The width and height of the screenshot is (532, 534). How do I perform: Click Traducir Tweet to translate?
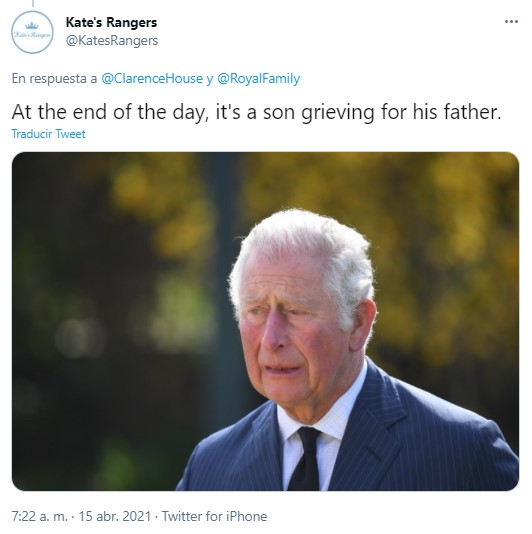point(48,134)
